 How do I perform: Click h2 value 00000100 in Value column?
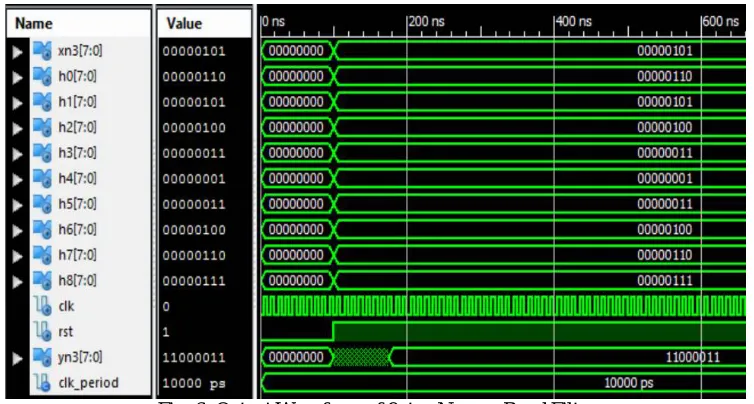coord(194,128)
